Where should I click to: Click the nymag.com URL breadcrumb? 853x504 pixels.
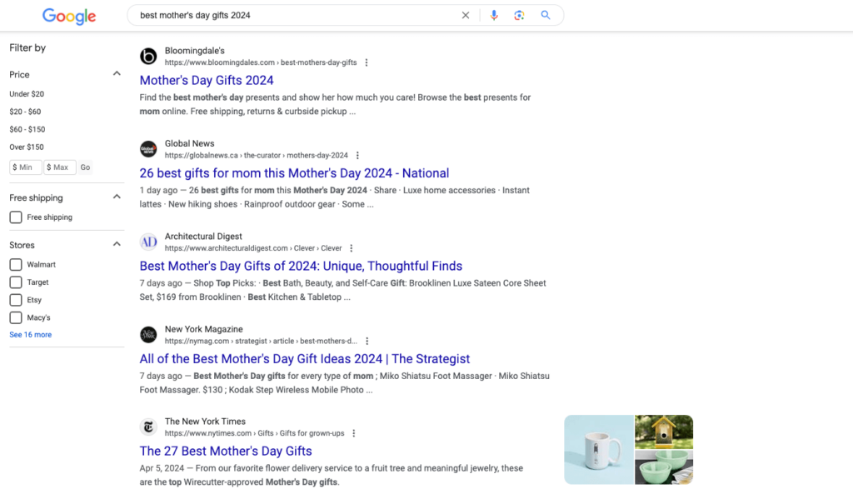click(x=261, y=341)
